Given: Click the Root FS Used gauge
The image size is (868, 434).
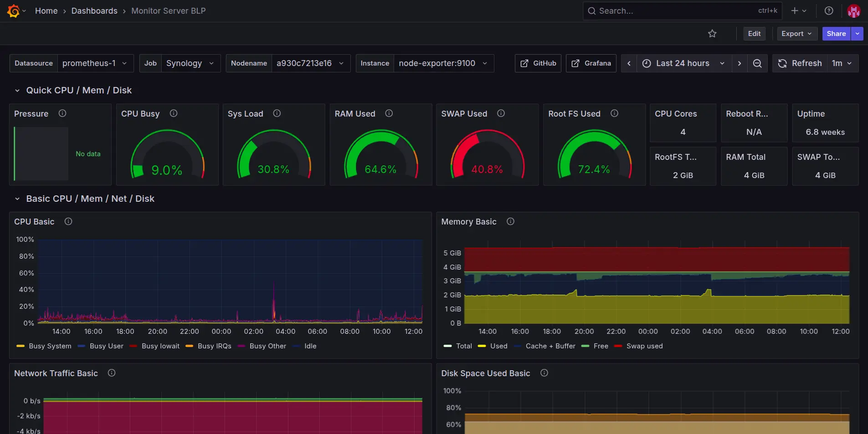Looking at the screenshot, I should pyautogui.click(x=594, y=154).
